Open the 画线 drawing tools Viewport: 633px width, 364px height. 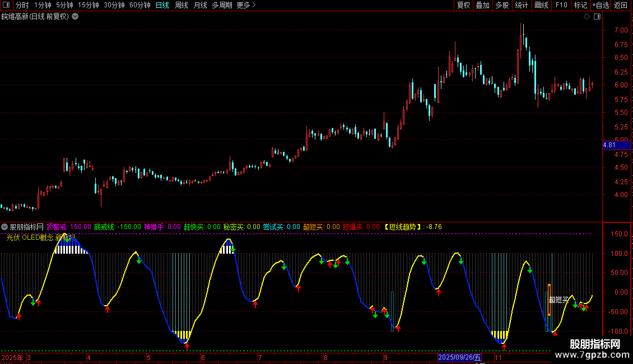pyautogui.click(x=541, y=5)
